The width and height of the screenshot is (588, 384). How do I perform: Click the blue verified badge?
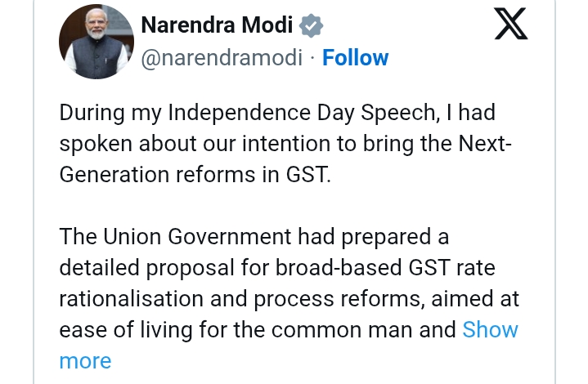(x=311, y=26)
